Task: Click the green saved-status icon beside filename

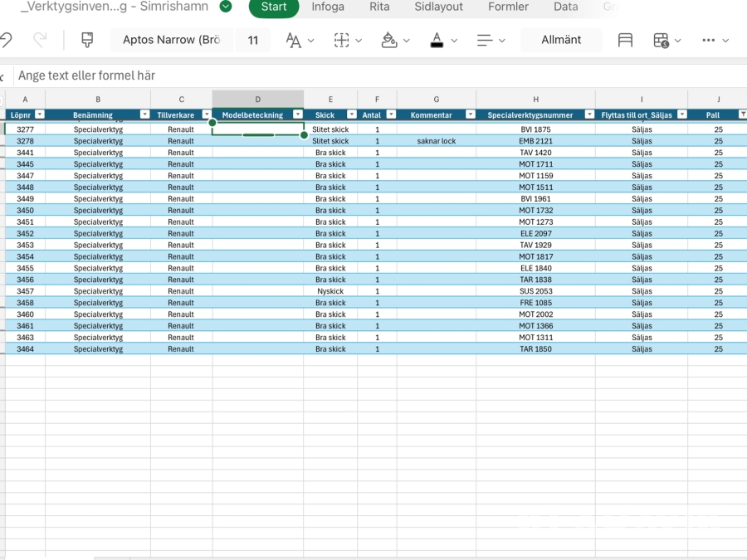Action: [x=226, y=7]
